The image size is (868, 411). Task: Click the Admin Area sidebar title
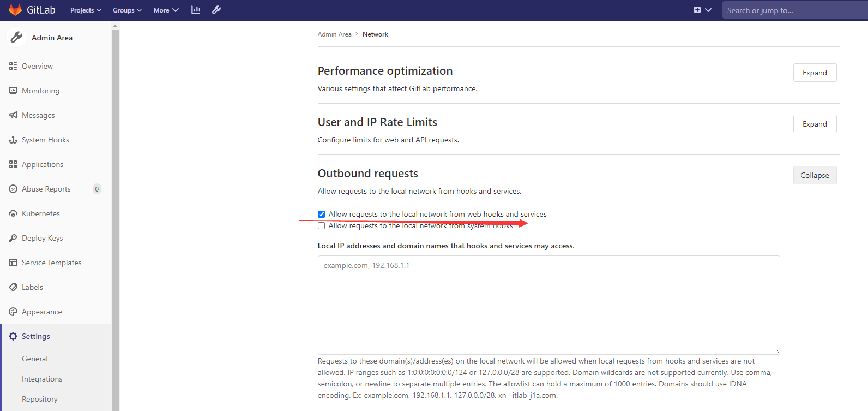point(52,38)
